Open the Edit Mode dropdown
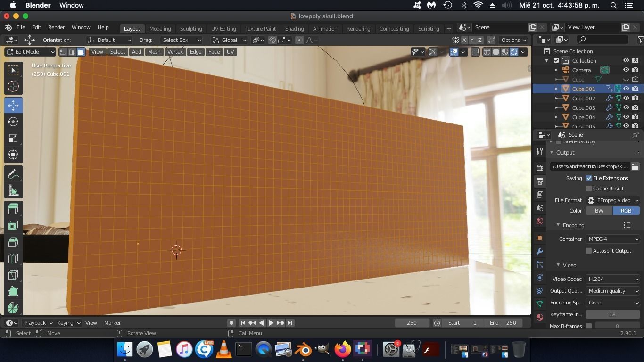The height and width of the screenshot is (362, 644). (x=30, y=52)
